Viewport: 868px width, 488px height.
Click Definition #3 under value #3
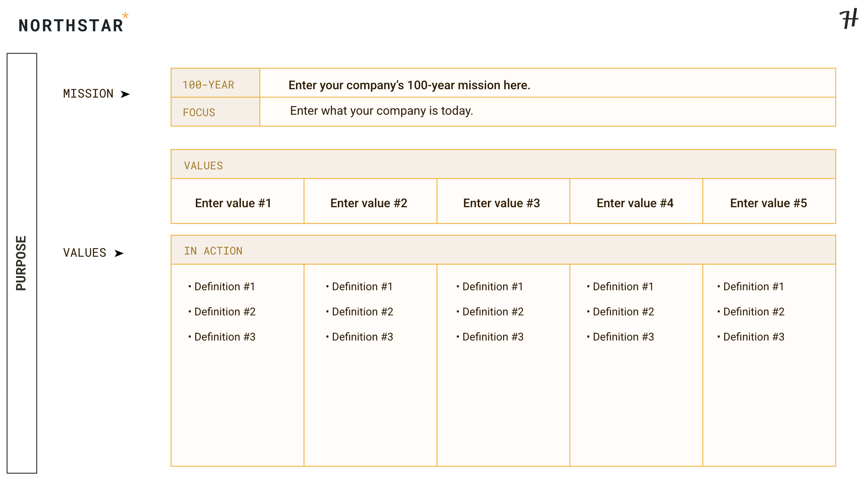[x=493, y=337]
